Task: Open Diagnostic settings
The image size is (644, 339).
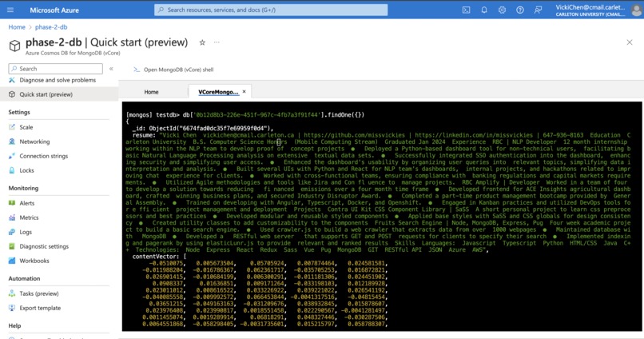Action: click(x=44, y=246)
